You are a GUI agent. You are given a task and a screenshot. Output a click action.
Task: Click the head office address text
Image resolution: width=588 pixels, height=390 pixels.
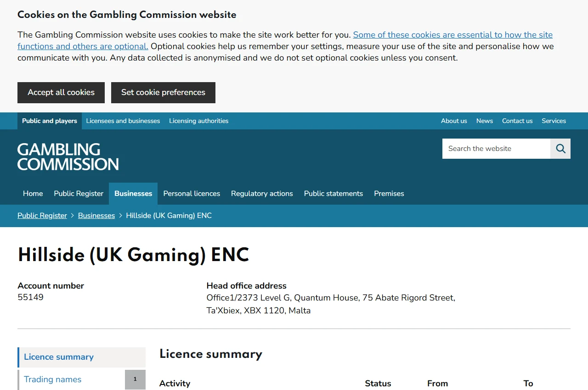point(331,304)
